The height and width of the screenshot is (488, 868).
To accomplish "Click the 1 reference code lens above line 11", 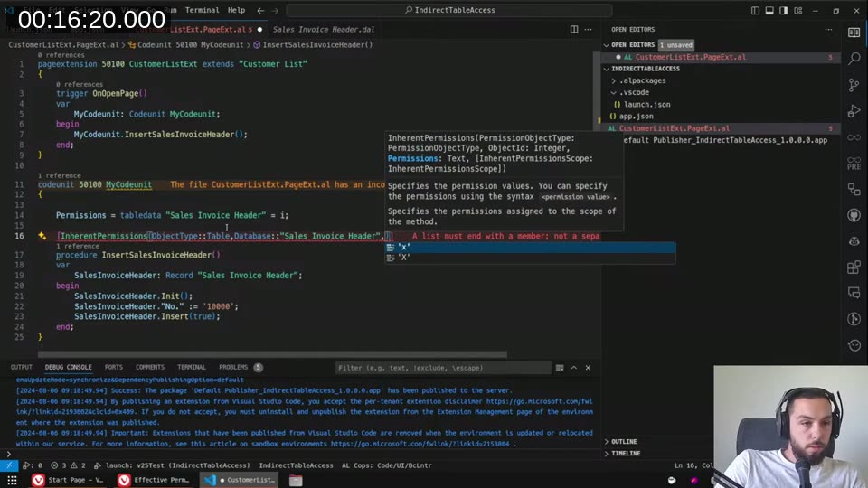I will click(60, 175).
